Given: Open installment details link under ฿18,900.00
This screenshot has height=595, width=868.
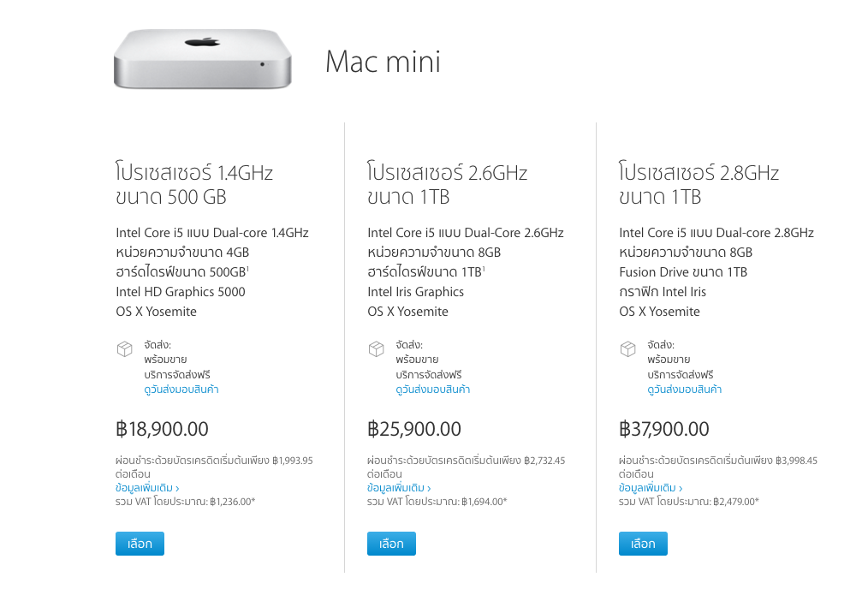Looking at the screenshot, I should (147, 487).
